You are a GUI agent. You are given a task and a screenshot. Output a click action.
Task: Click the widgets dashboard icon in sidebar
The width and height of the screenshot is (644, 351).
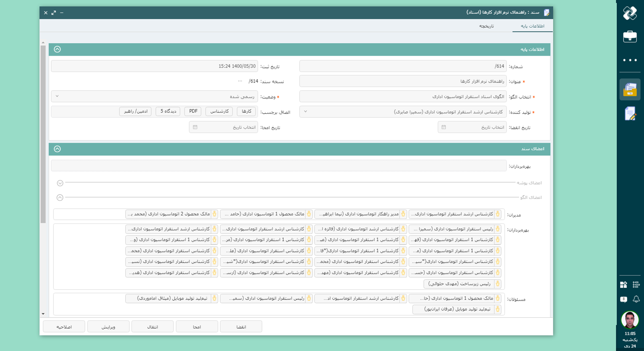624,285
